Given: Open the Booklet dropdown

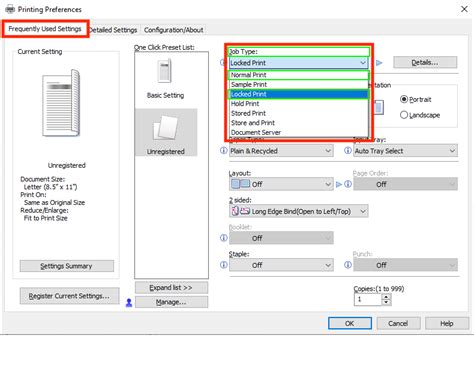Looking at the screenshot, I should [x=281, y=238].
